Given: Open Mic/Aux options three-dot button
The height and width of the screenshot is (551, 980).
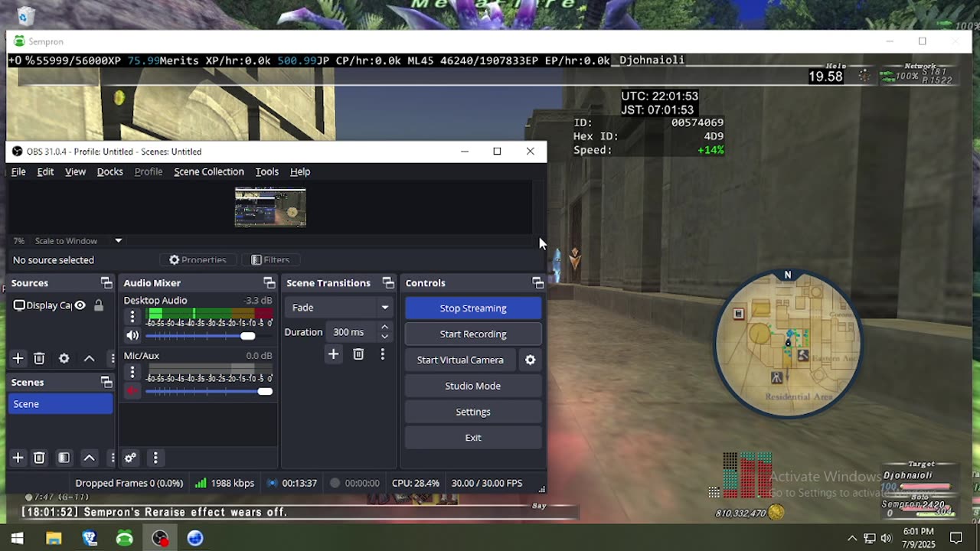Looking at the screenshot, I should tap(132, 372).
